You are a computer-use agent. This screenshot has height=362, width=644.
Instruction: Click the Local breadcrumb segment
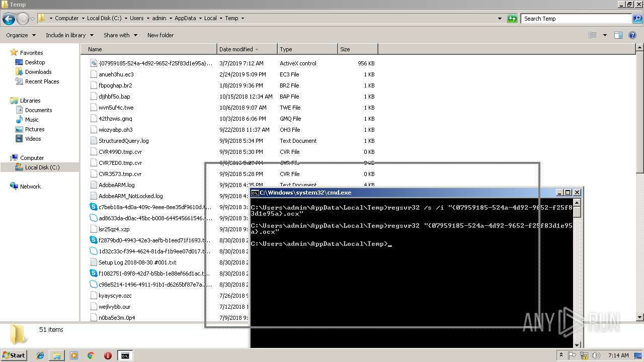point(210,18)
